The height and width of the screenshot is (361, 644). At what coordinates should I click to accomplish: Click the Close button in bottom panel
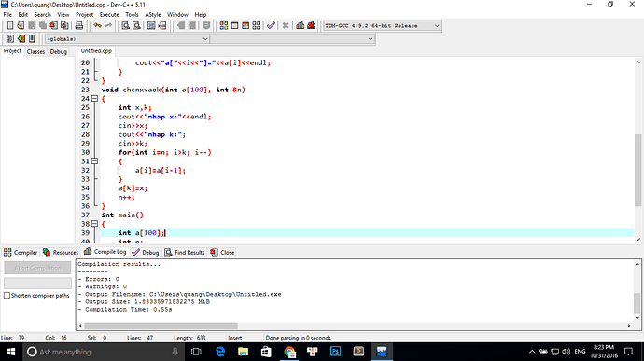(x=222, y=252)
